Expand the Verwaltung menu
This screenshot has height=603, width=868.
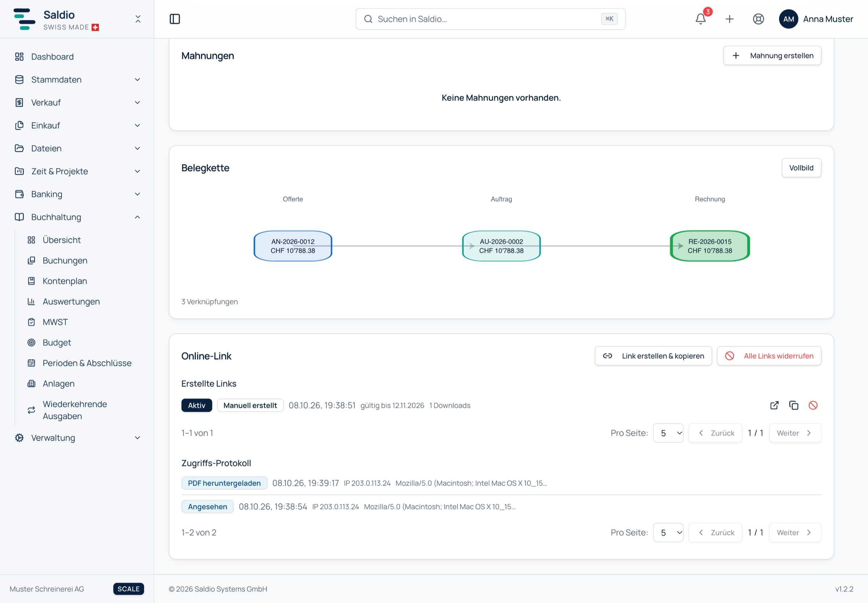point(77,438)
